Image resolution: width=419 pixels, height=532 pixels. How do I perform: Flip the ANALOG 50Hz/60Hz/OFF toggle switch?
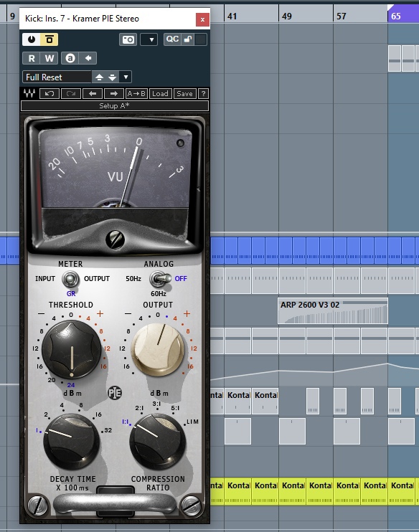tap(159, 279)
